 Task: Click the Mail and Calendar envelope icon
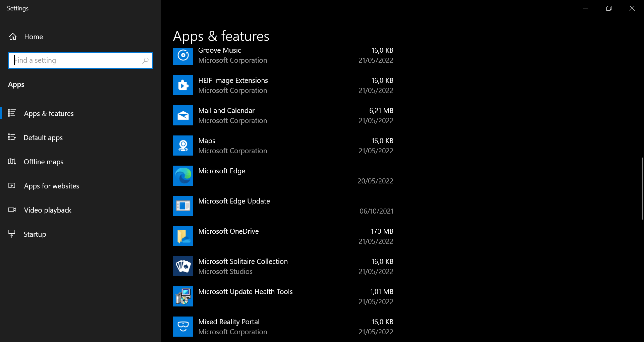(x=183, y=115)
